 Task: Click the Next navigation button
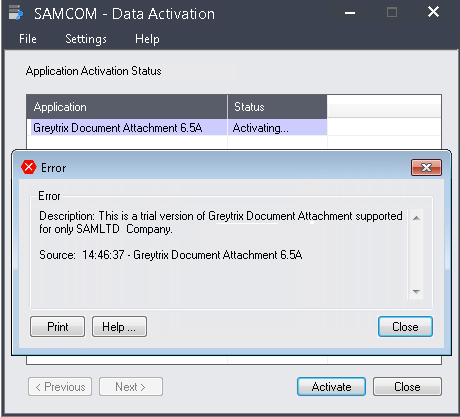click(x=131, y=387)
